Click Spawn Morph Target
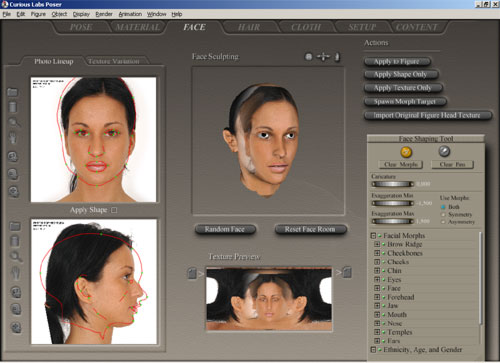Viewport: 500px width, 363px height. [x=405, y=101]
